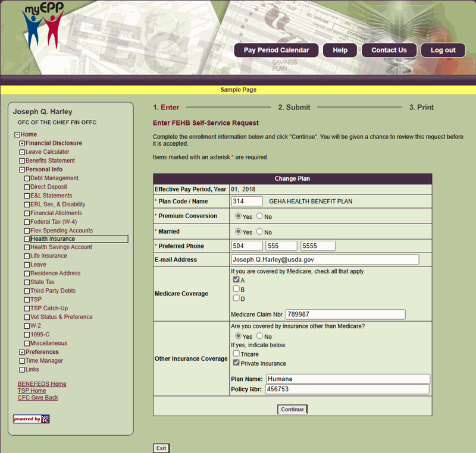The height and width of the screenshot is (453, 476).
Task: Click the box icon beside Direct Deposit
Action: click(27, 187)
